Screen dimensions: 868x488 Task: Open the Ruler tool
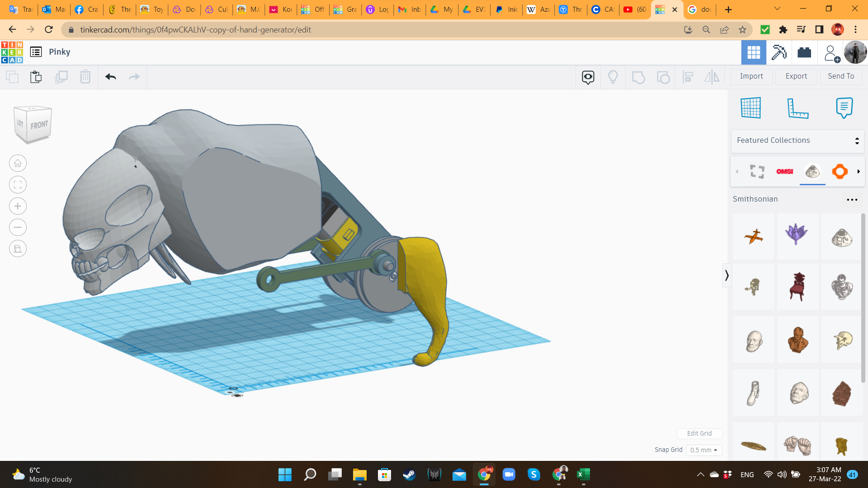[x=797, y=108]
